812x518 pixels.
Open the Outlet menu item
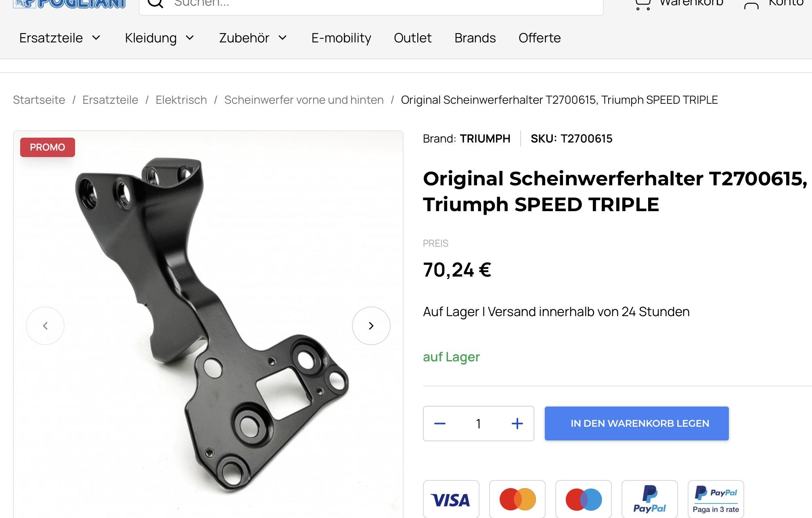pyautogui.click(x=412, y=38)
